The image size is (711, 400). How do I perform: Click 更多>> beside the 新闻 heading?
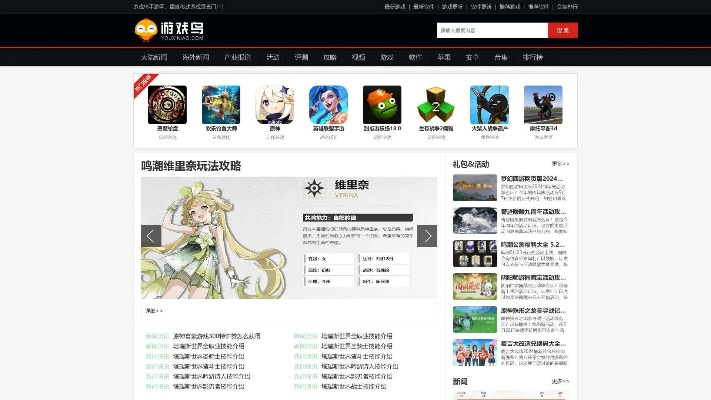click(560, 381)
